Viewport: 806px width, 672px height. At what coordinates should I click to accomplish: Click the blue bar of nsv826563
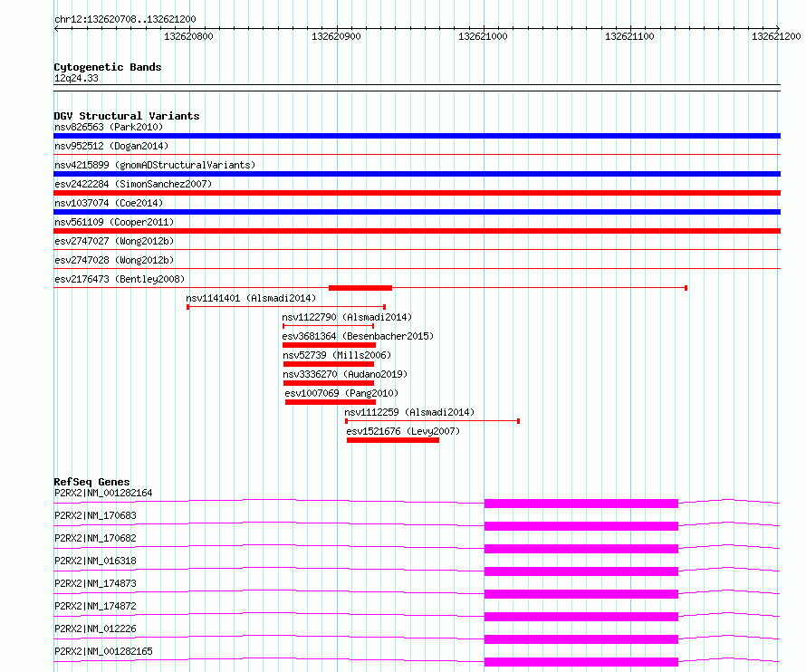point(417,136)
